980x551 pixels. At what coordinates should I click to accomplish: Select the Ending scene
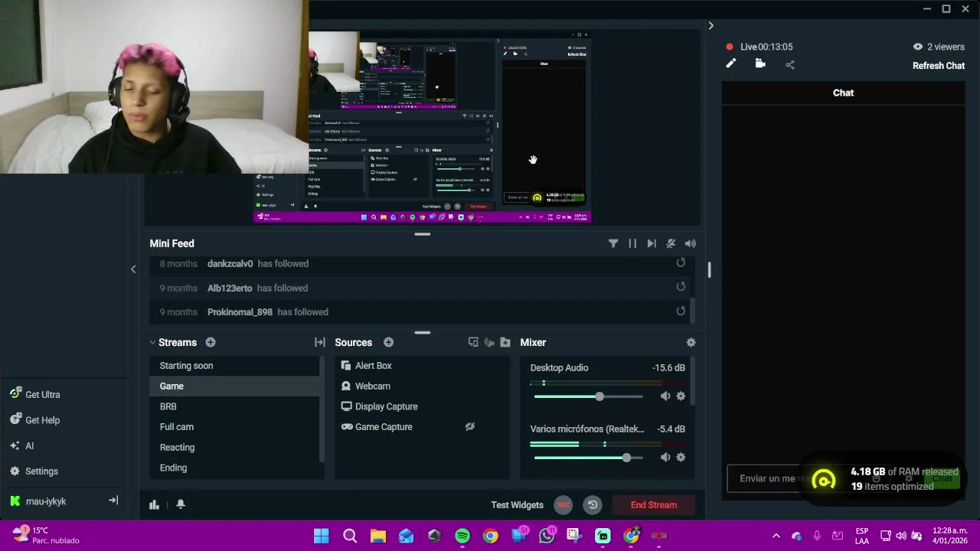click(x=234, y=468)
